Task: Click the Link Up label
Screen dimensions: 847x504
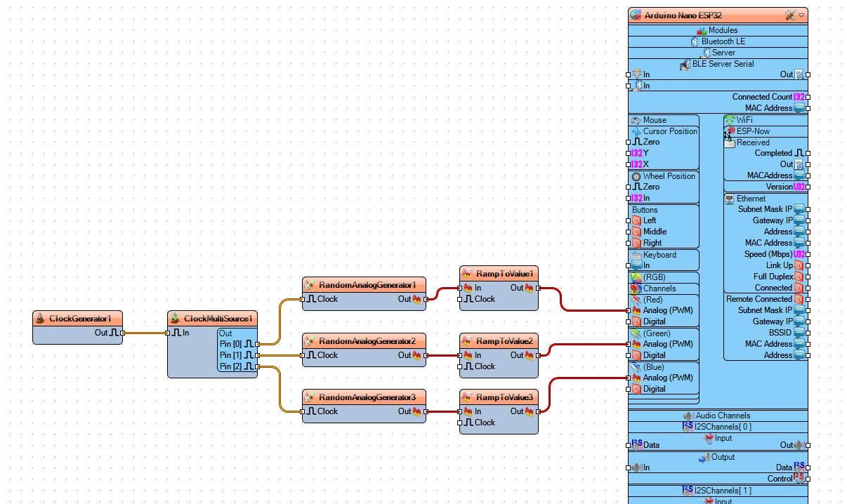Action: pyautogui.click(x=779, y=265)
